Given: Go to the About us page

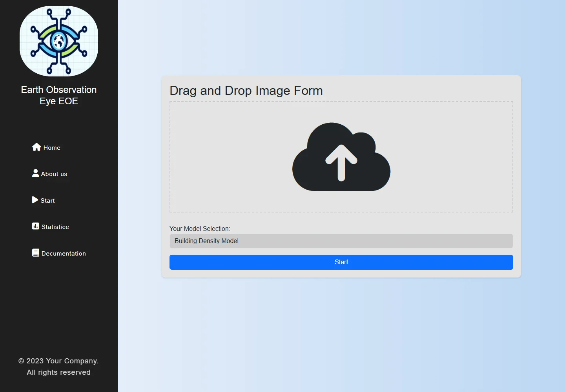Looking at the screenshot, I should click(x=50, y=174).
